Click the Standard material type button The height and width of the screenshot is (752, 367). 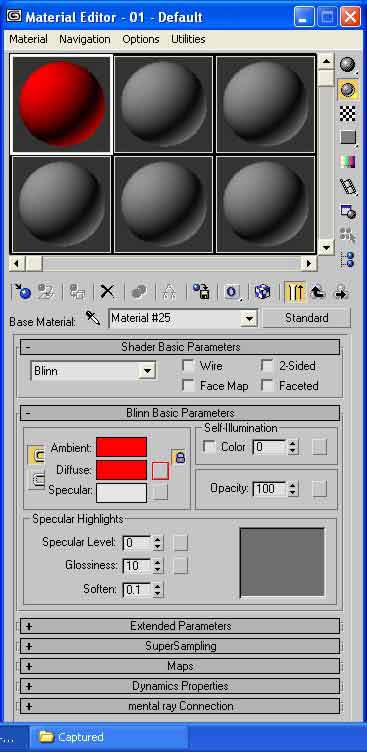click(x=307, y=317)
